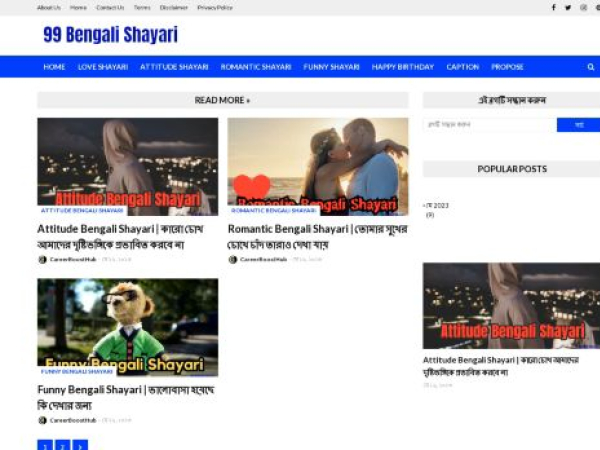Go to pagination page 2
The height and width of the screenshot is (450, 600).
pyautogui.click(x=62, y=445)
